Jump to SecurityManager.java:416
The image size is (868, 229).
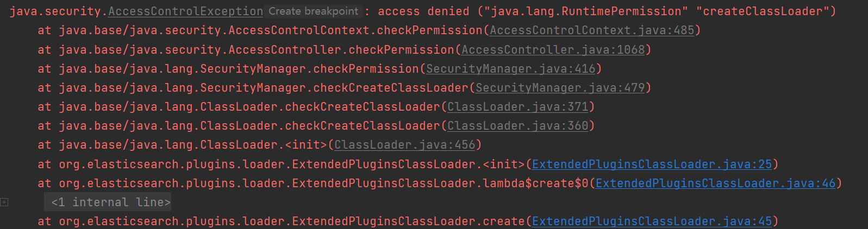pos(510,69)
